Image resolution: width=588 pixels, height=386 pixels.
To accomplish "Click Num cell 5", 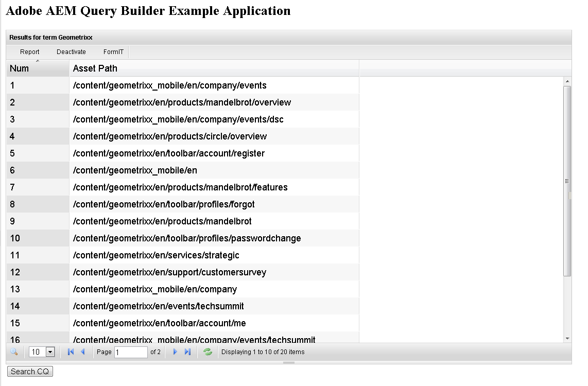I will (x=38, y=153).
